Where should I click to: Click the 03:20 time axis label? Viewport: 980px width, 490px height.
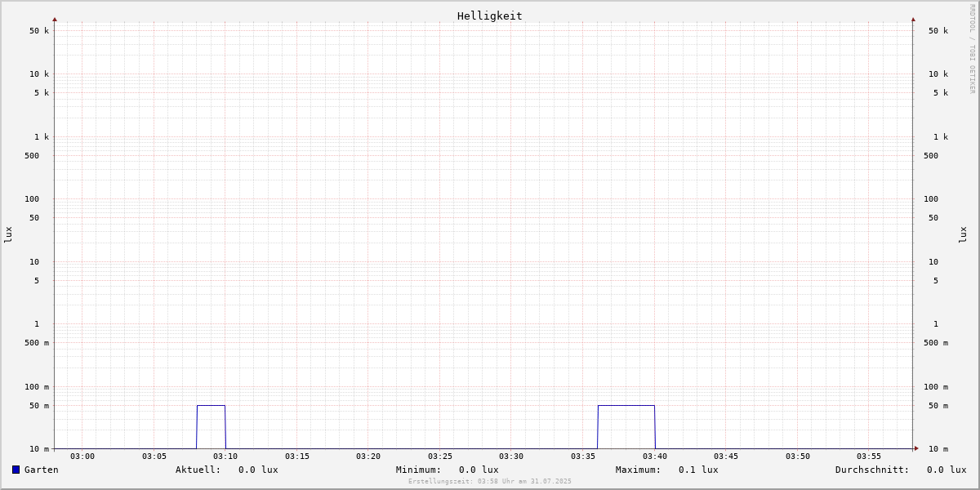pos(368,457)
